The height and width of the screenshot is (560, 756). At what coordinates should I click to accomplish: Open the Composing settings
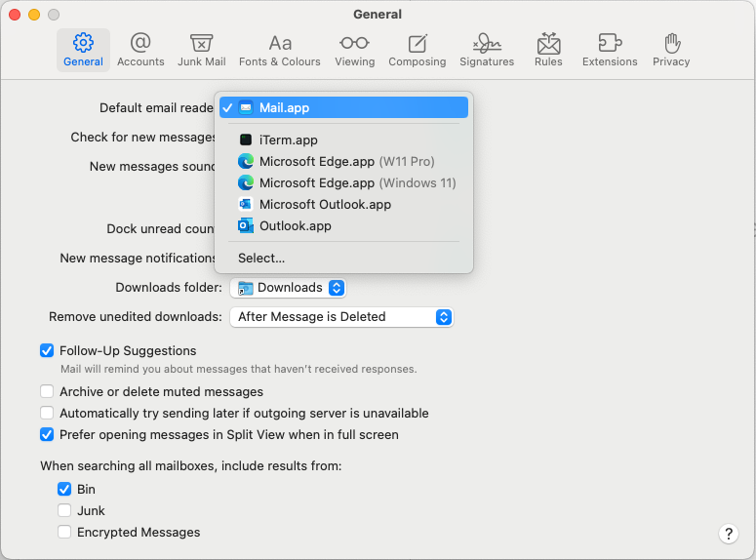click(418, 50)
